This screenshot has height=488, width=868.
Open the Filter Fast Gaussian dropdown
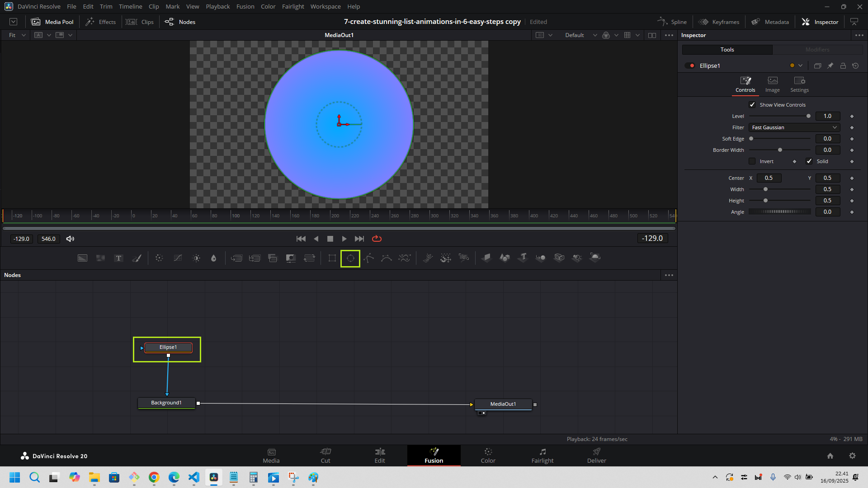point(794,127)
